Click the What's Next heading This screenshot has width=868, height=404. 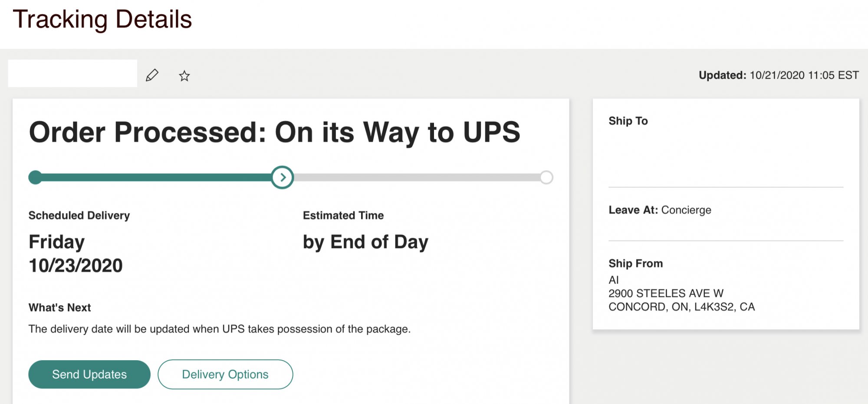pyautogui.click(x=60, y=308)
